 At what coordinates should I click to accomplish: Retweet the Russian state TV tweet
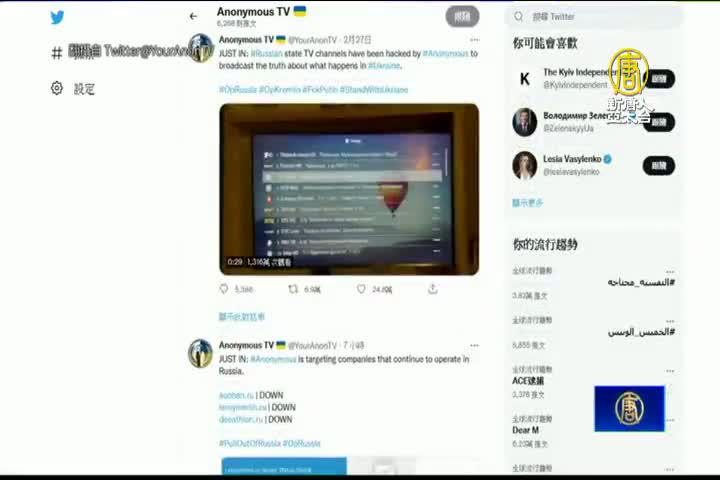click(x=293, y=289)
